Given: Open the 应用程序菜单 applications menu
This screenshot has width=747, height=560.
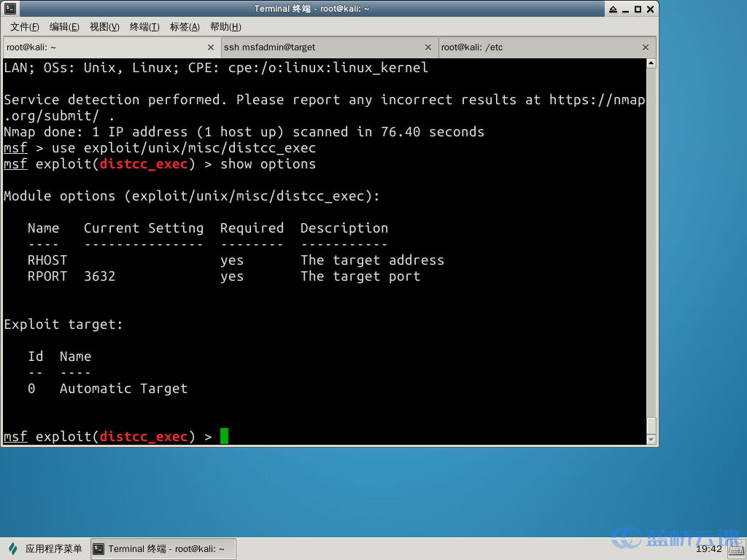Looking at the screenshot, I should point(45,549).
